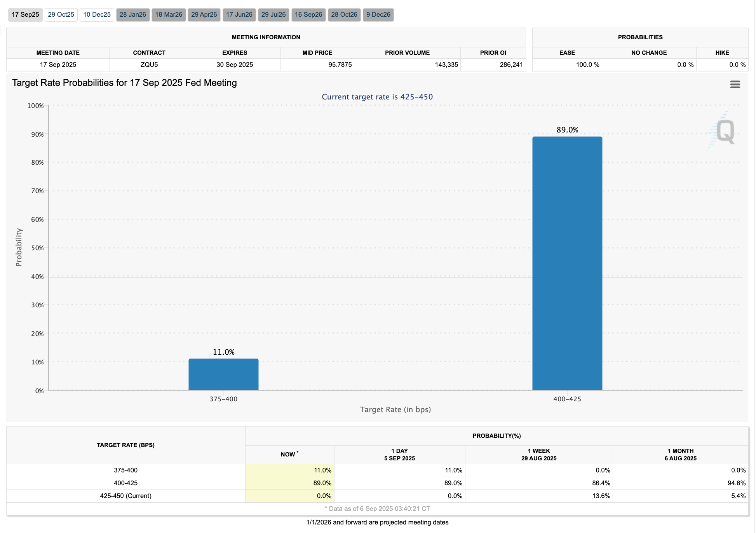Go to the 18 Mar26 tab
Screen dimensions: 756x533
coord(169,15)
